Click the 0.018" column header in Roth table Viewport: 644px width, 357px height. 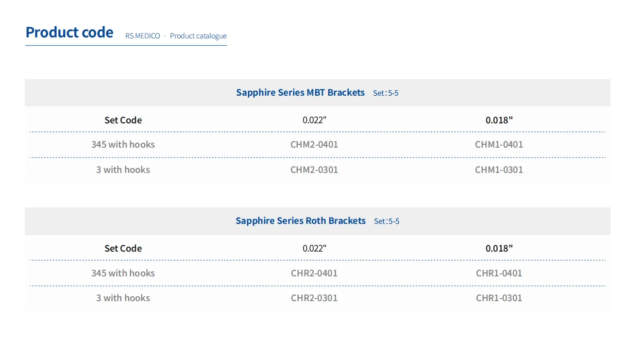[x=499, y=248]
